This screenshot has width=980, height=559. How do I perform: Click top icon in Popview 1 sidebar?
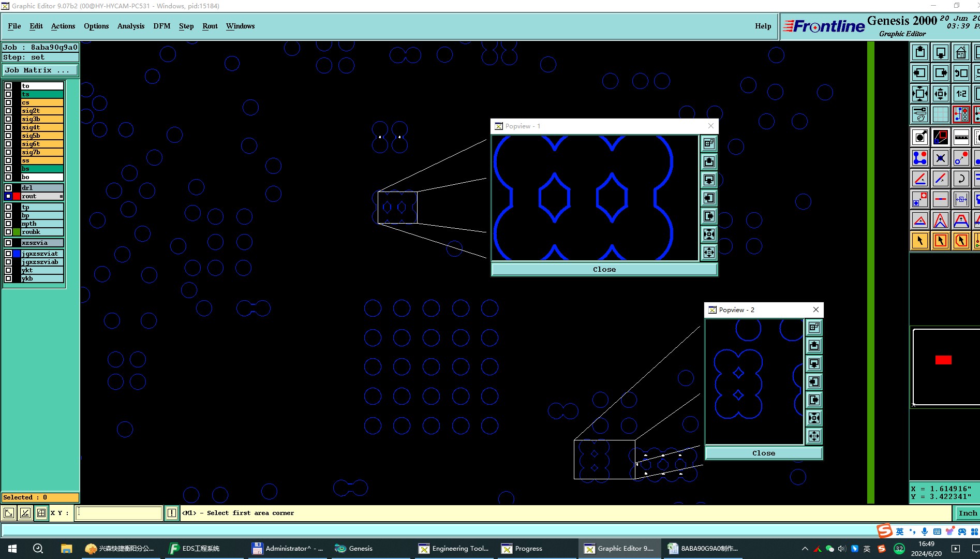click(x=709, y=143)
